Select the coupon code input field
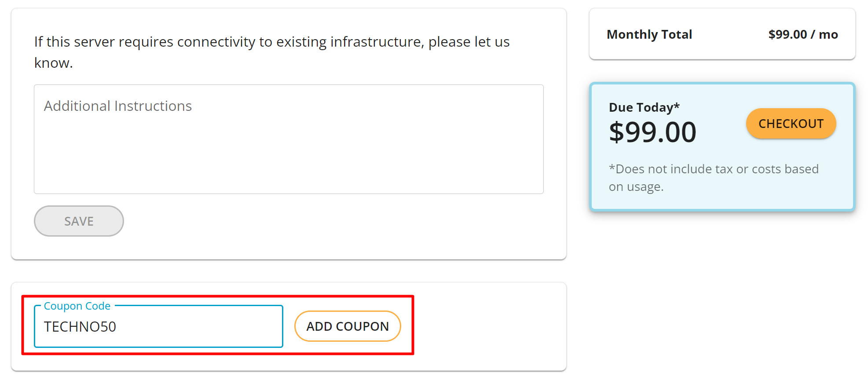868x380 pixels. pyautogui.click(x=158, y=326)
